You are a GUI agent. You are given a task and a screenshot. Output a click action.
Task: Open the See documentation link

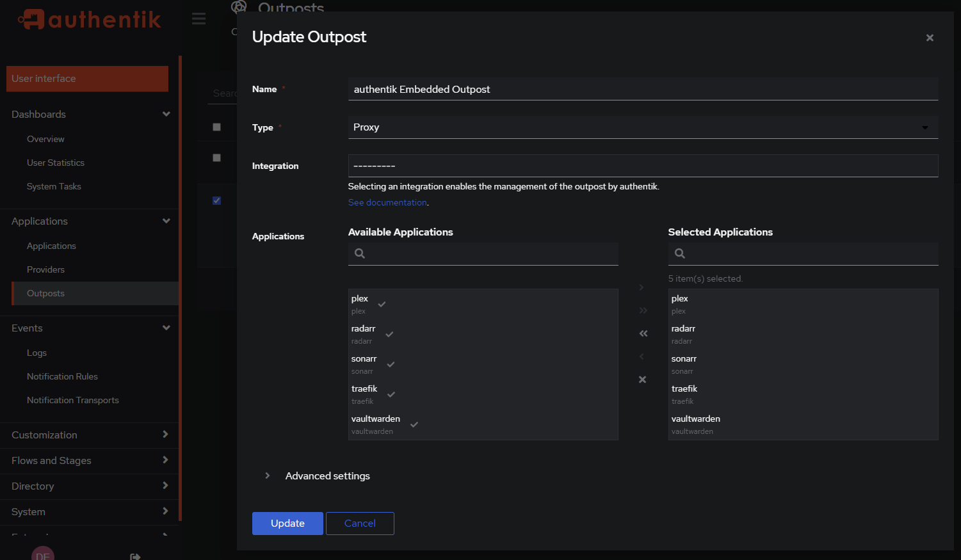click(387, 202)
